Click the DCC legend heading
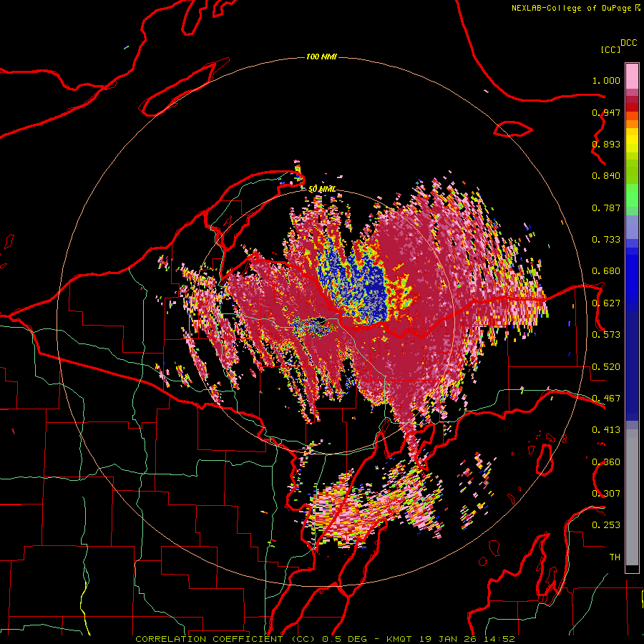This screenshot has height=644, width=644. [x=629, y=43]
